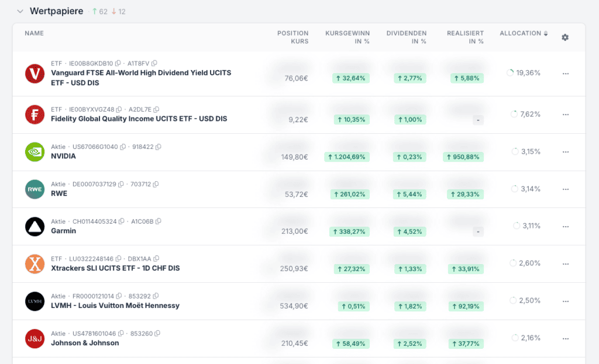Click the Dividenden in % column header

click(x=406, y=37)
